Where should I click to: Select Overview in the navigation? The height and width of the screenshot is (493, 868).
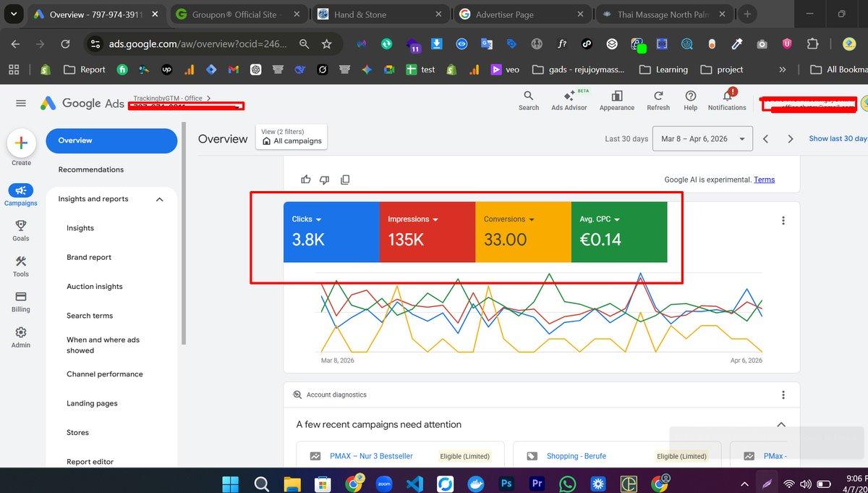click(x=111, y=140)
